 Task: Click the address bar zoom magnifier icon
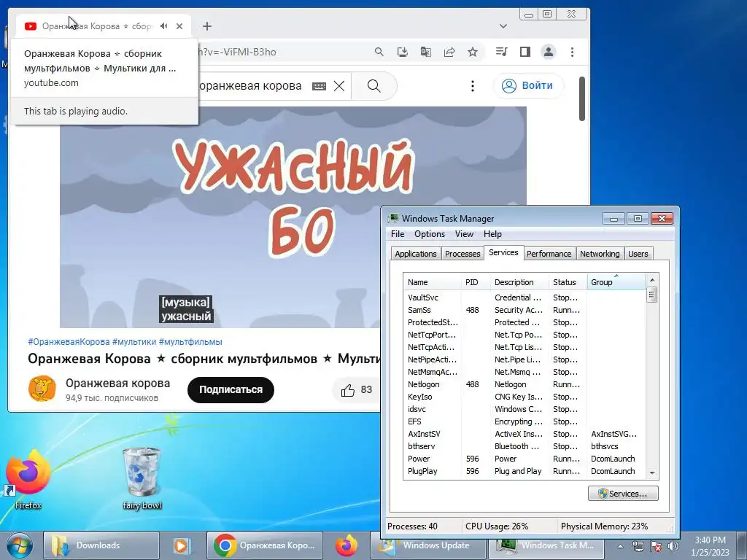pos(379,52)
